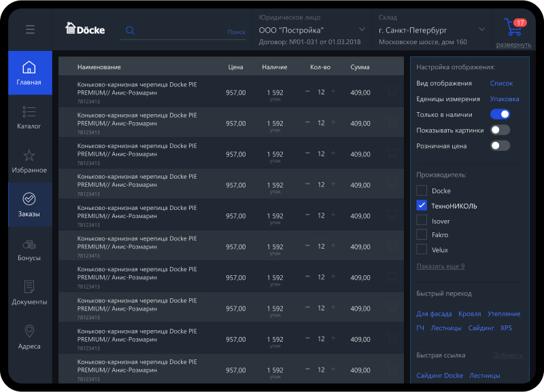Click the Döcke house logo
Screen dimensions: 544x392
(86, 29)
